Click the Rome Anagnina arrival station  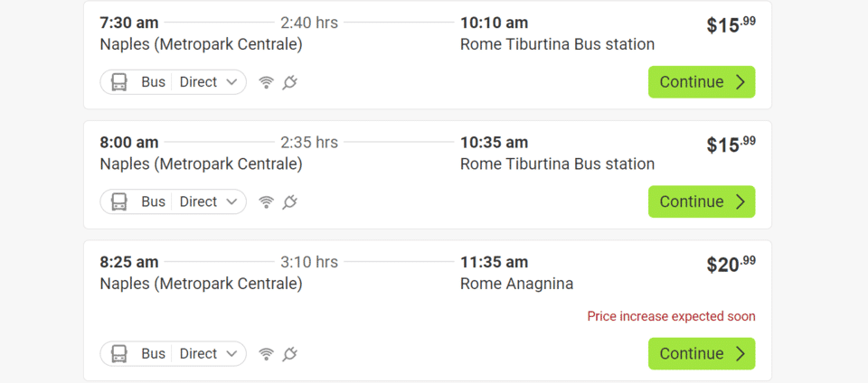coord(516,284)
